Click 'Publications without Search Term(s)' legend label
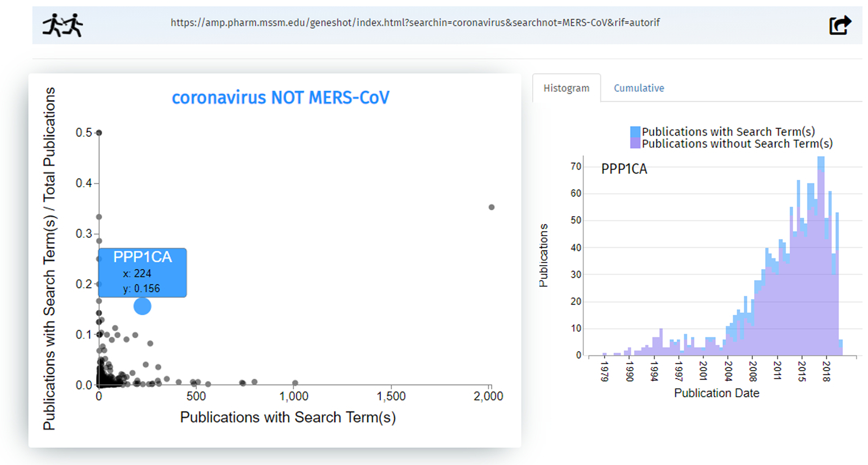The width and height of the screenshot is (868, 465). pyautogui.click(x=737, y=143)
